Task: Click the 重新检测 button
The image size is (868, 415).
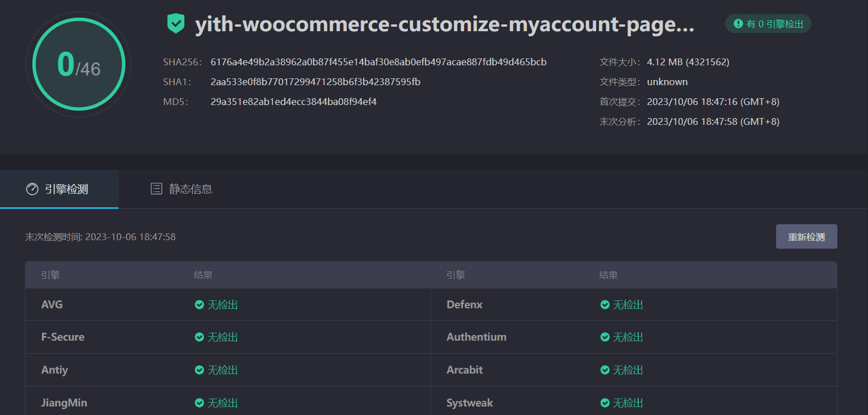Action: (x=806, y=237)
